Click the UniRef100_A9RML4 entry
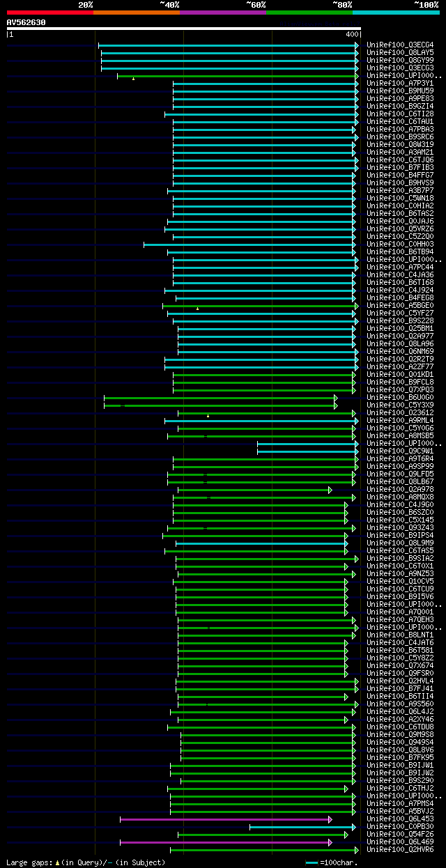The image size is (446, 868). pyautogui.click(x=400, y=421)
